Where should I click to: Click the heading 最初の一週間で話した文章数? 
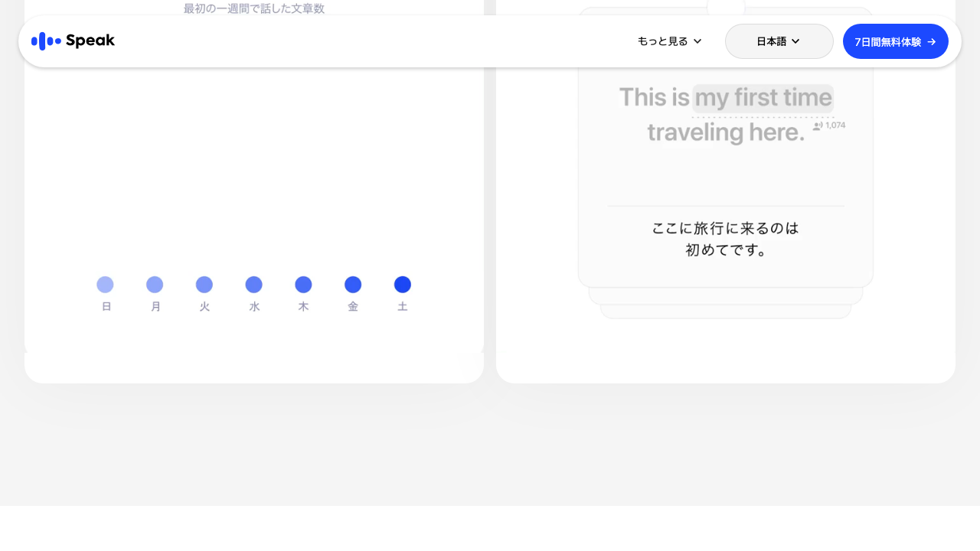254,8
